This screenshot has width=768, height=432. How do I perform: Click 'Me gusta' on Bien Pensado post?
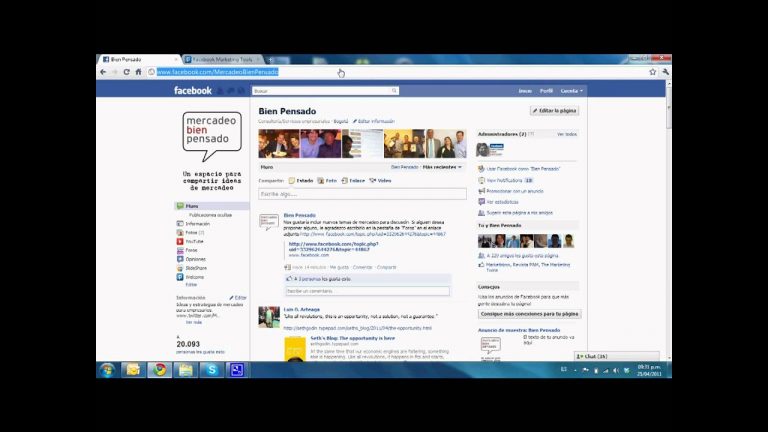click(x=339, y=267)
